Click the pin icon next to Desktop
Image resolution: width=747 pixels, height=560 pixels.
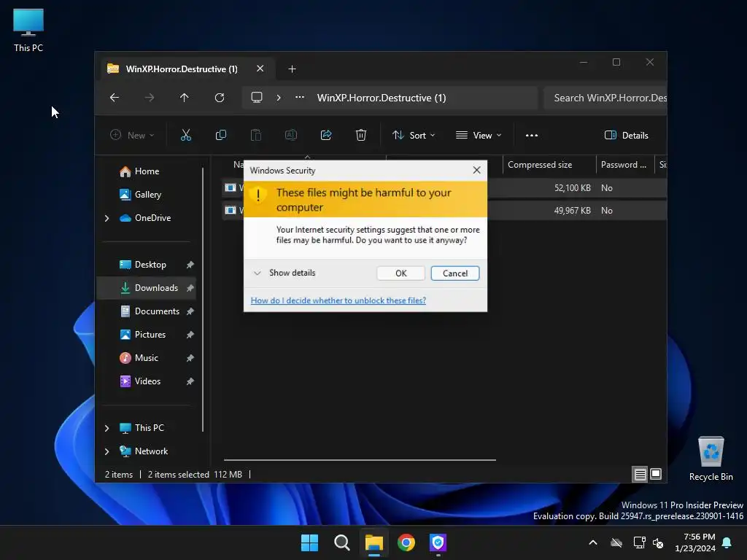pyautogui.click(x=190, y=265)
